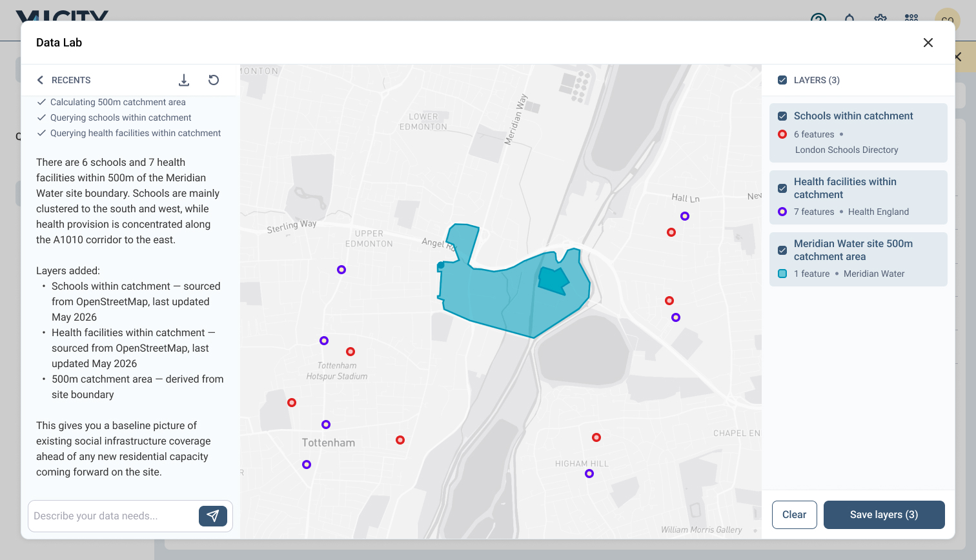Click Meridian Water source label
The image size is (976, 560).
pyautogui.click(x=874, y=274)
